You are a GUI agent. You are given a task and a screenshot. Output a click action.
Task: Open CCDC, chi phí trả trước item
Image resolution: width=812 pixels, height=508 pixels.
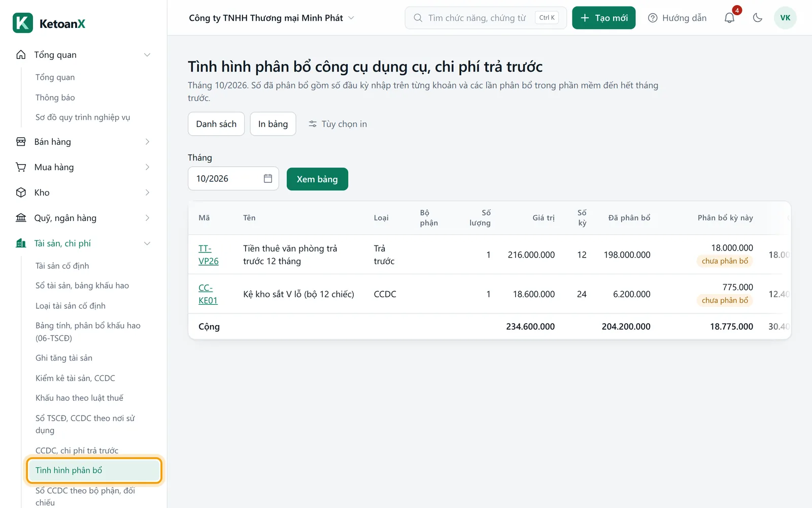point(77,451)
